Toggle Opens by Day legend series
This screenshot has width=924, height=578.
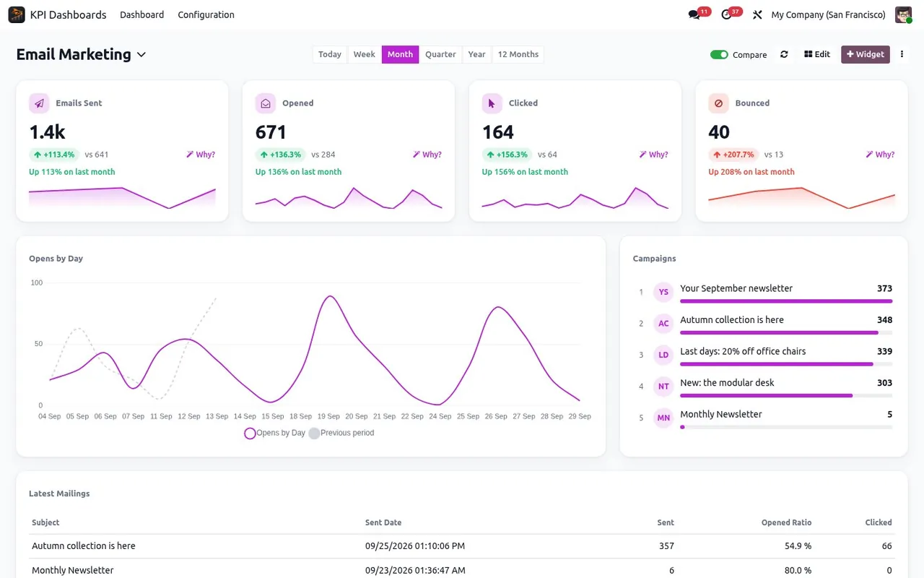point(275,433)
